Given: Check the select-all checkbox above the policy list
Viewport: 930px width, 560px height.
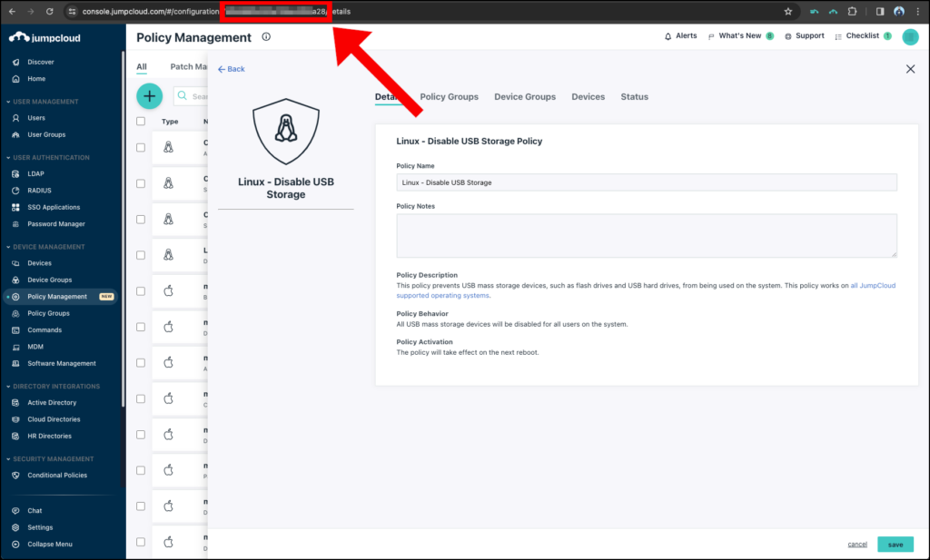Looking at the screenshot, I should tap(140, 120).
